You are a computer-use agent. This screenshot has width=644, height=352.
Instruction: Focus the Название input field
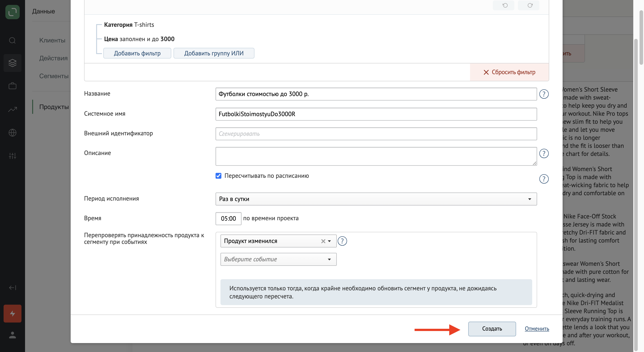pos(376,94)
